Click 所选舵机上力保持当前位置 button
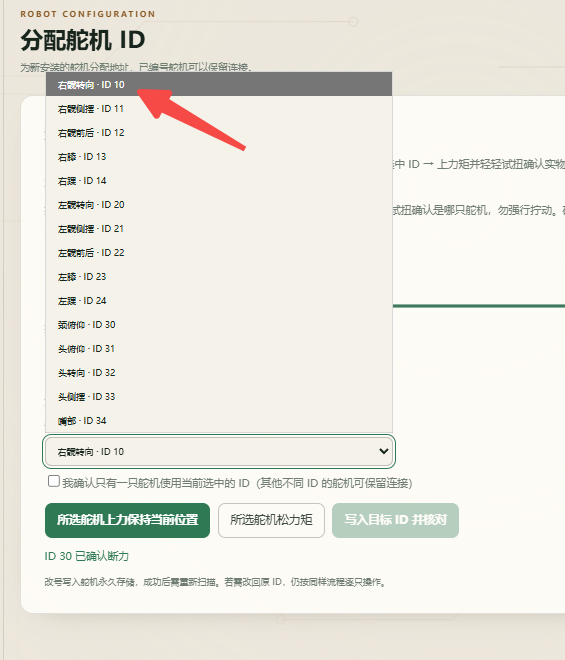The height and width of the screenshot is (660, 565). [127, 520]
